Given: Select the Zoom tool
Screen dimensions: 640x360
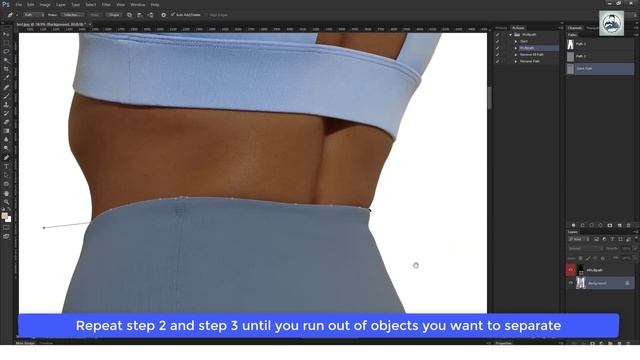Looking at the screenshot, I should pos(6,202).
